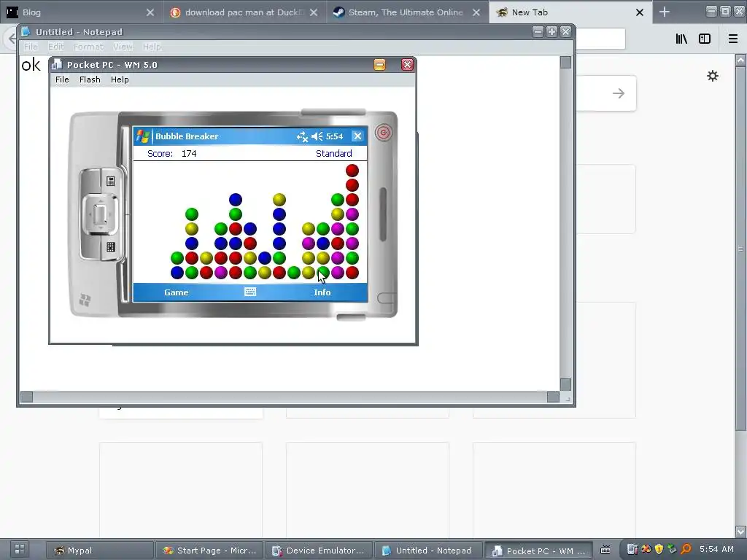
Task: Click the Notepad File menu
Action: 31,47
